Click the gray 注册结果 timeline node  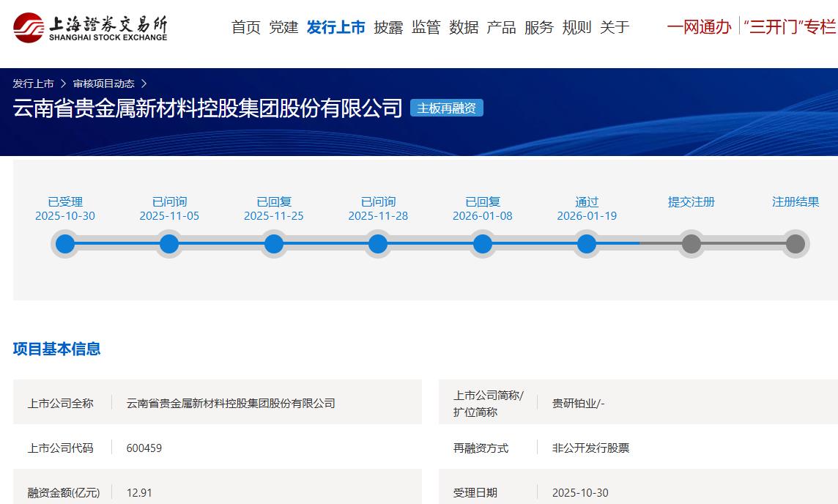pos(796,244)
